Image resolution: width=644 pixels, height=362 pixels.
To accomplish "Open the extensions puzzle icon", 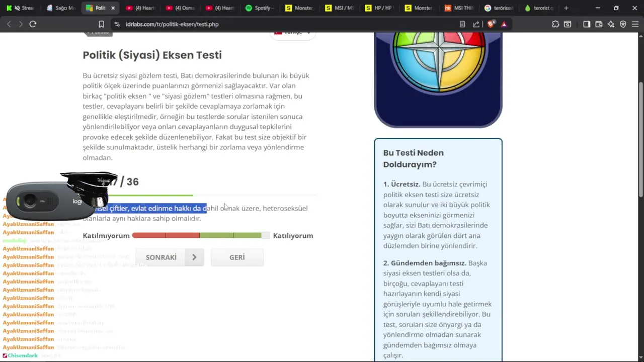I will point(555,24).
